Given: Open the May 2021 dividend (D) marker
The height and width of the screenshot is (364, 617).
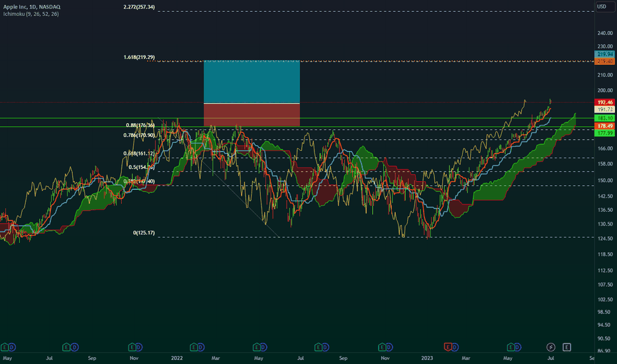Looking at the screenshot, I should 12,347.
